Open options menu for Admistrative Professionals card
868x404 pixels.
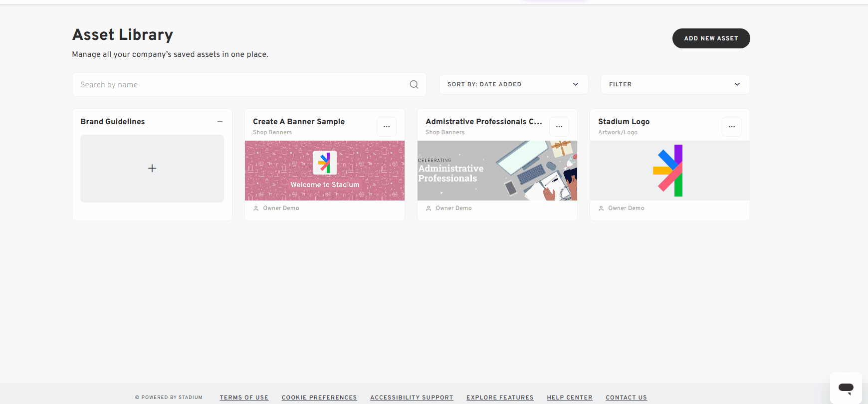pos(559,127)
